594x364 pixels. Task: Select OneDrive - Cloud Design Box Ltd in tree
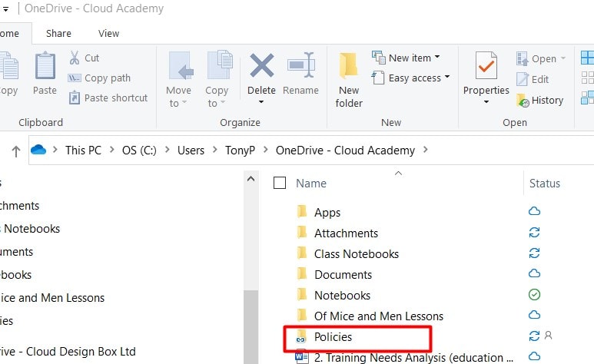(68, 352)
